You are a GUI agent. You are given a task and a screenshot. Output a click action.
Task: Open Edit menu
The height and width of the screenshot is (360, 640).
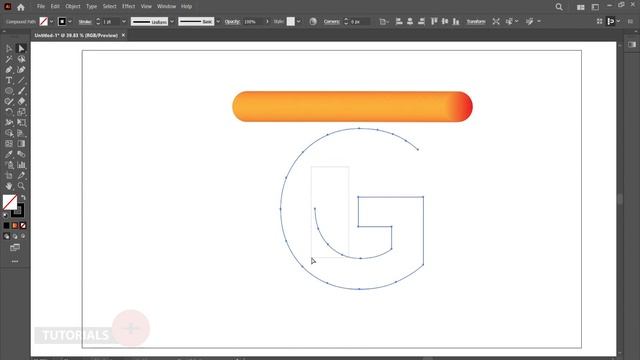[55, 7]
